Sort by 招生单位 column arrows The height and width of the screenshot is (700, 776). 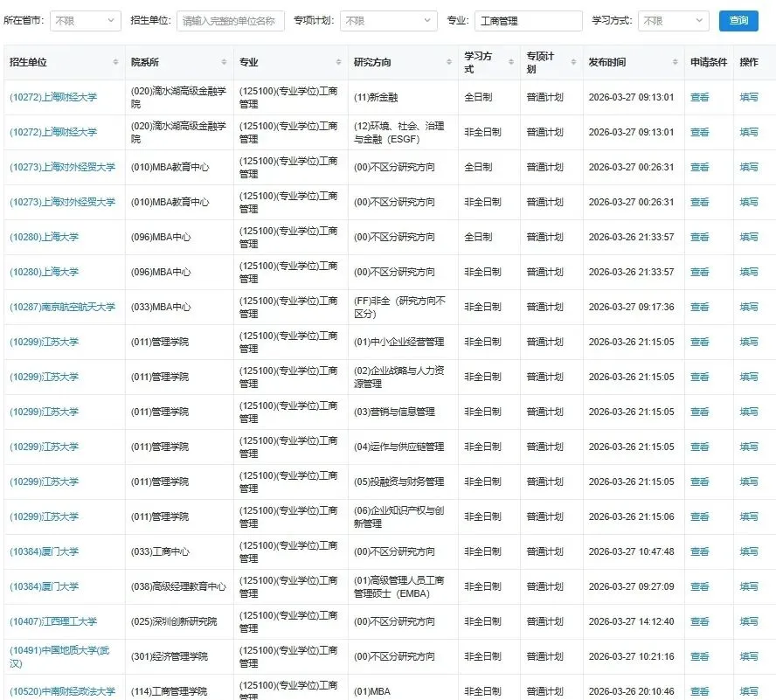pos(115,62)
